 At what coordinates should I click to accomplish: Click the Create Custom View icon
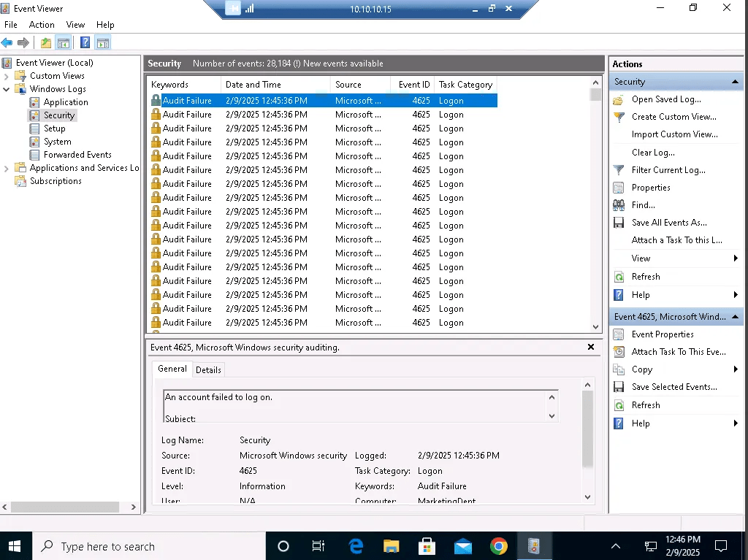619,117
